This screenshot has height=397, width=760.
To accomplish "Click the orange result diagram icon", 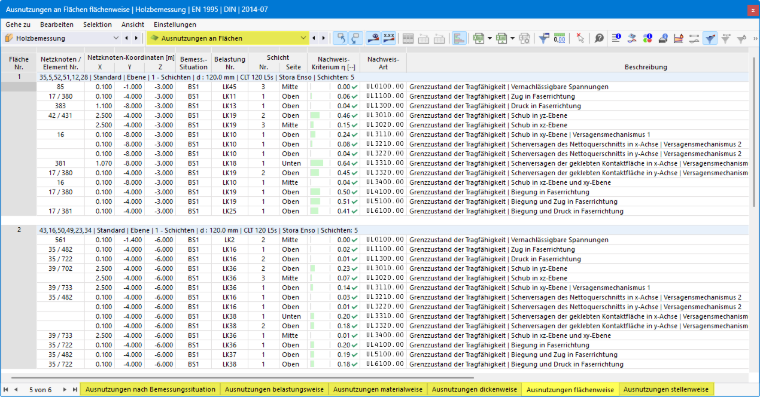I will tap(679, 38).
